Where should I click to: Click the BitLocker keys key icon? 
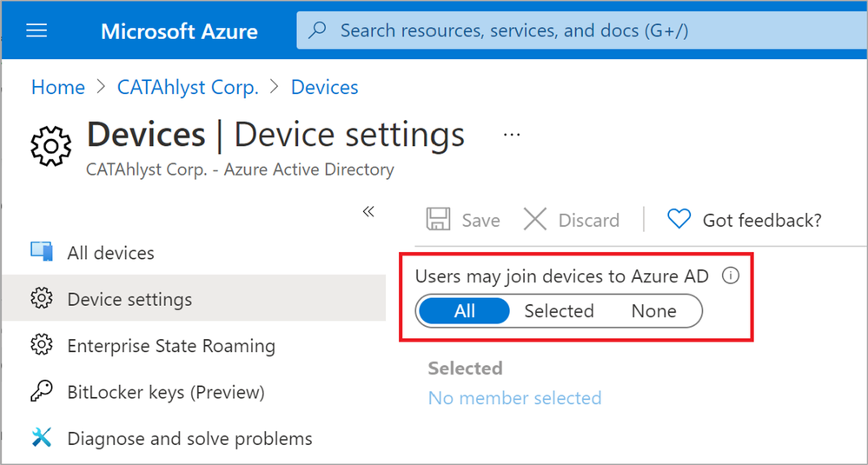point(42,392)
